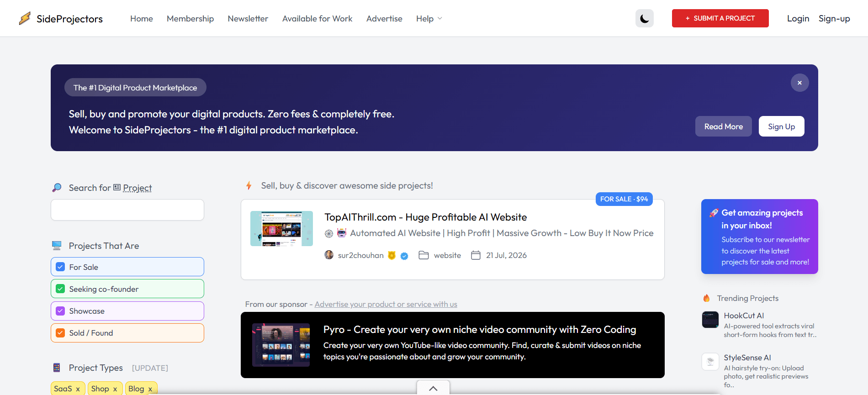Remove the Blog tag with its x

(150, 389)
